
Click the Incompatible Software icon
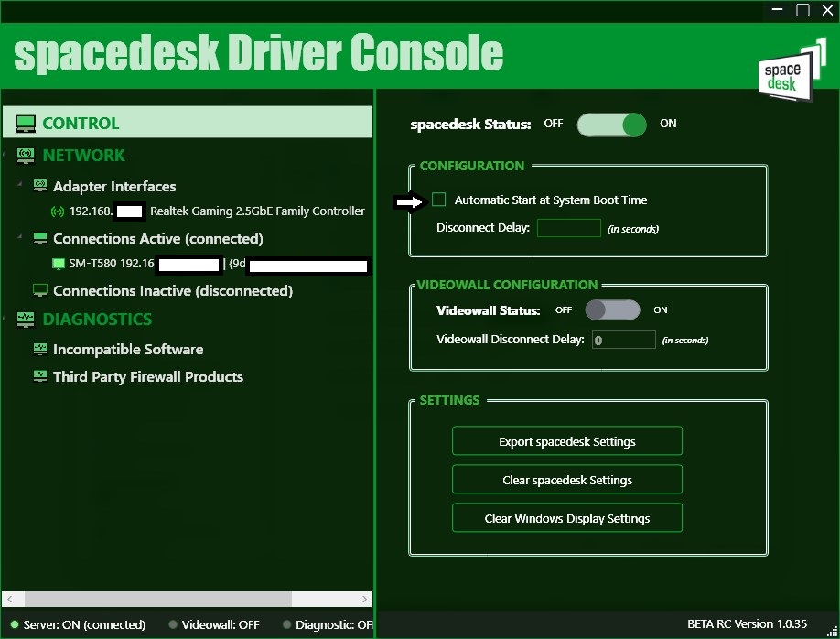tap(40, 349)
